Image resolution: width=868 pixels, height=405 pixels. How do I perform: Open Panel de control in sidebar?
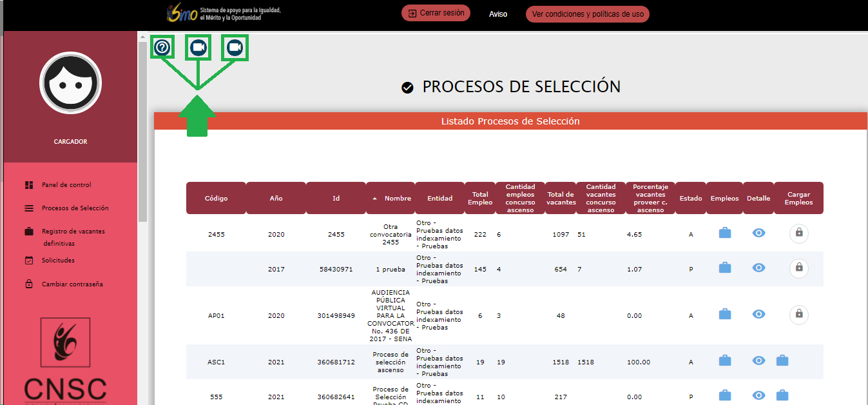click(66, 185)
